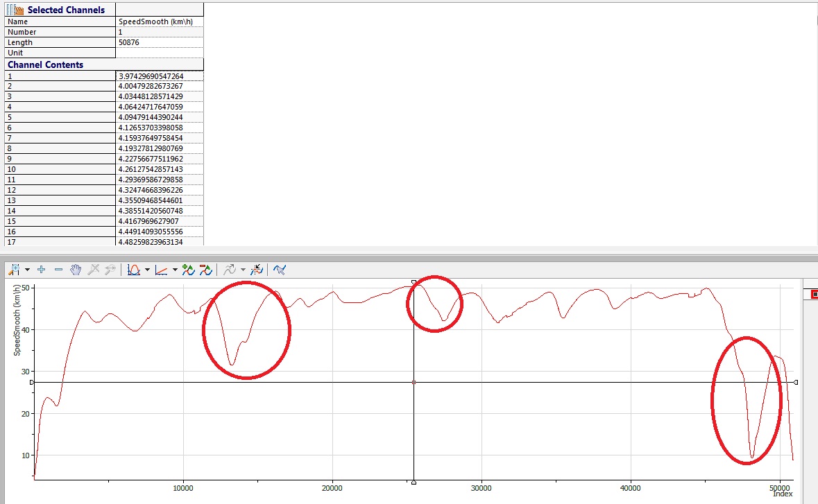Activate the hand pan tool
Image resolution: width=818 pixels, height=504 pixels.
76,270
